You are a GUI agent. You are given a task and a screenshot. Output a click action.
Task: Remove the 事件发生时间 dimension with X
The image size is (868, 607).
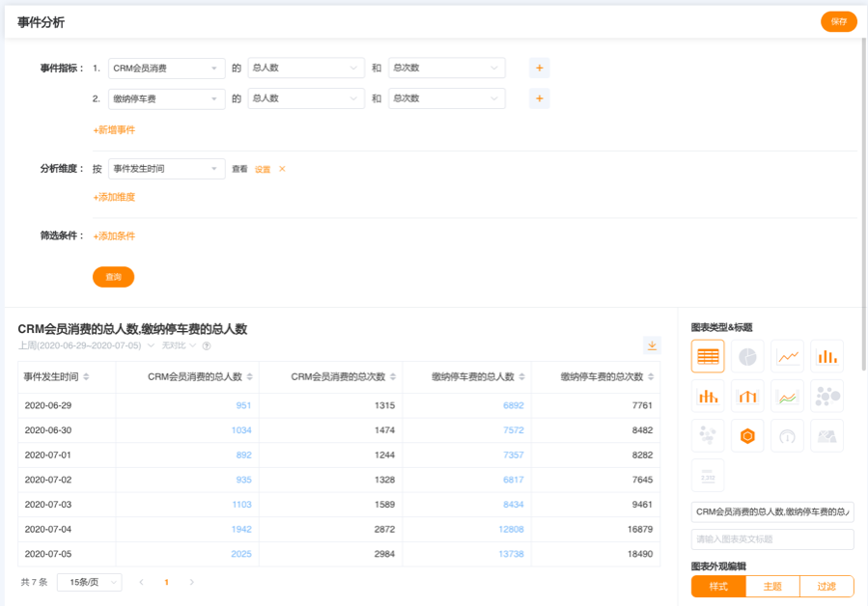pos(282,169)
